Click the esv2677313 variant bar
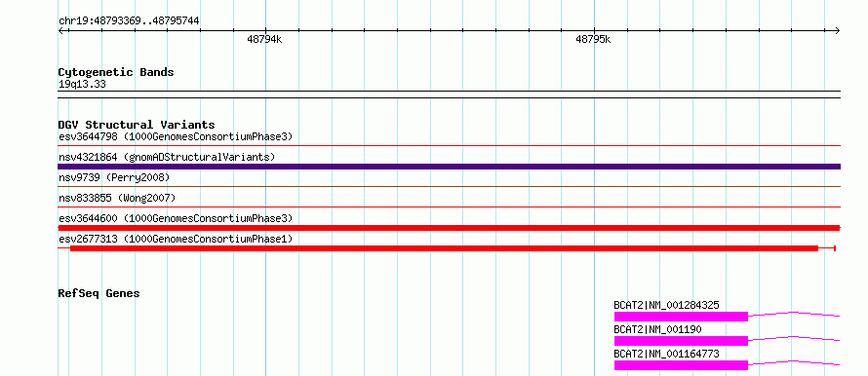The height and width of the screenshot is (376, 868). [444, 248]
